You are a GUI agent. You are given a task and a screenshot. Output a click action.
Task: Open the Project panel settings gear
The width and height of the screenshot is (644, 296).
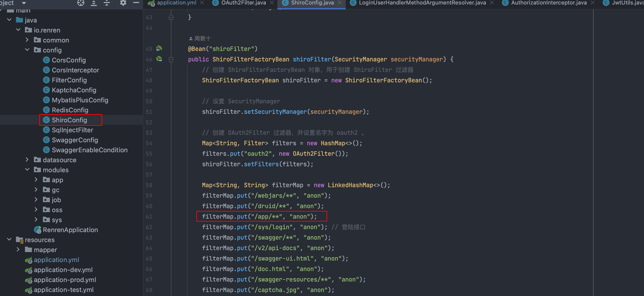click(123, 3)
